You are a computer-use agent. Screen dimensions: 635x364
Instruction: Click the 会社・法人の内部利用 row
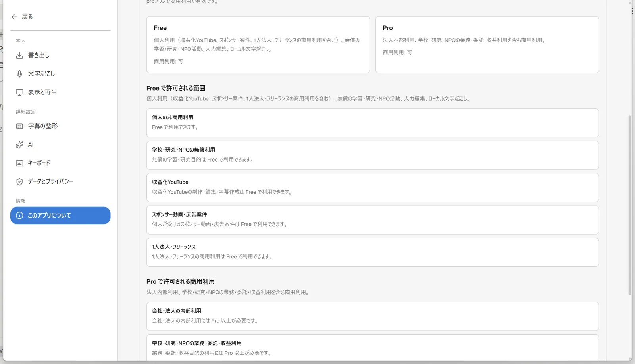373,316
